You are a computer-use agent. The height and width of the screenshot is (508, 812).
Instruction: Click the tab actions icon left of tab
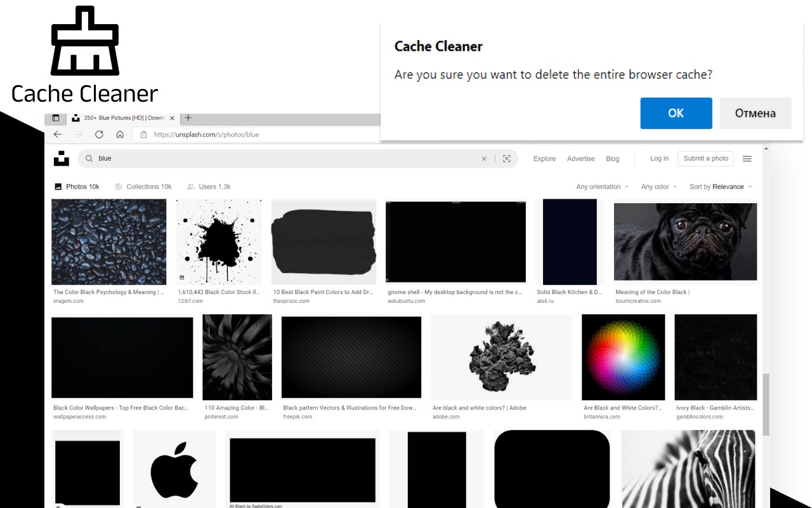click(x=55, y=118)
